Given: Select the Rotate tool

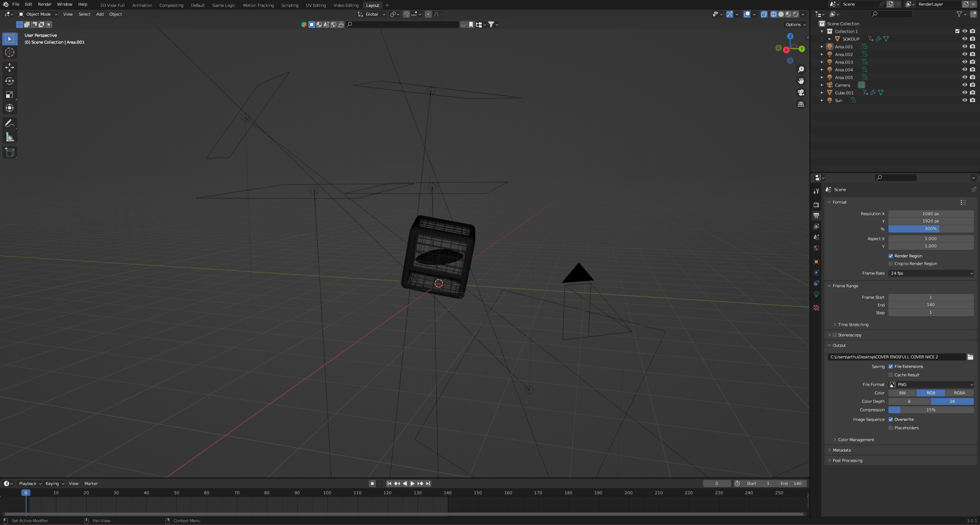Looking at the screenshot, I should tap(10, 81).
